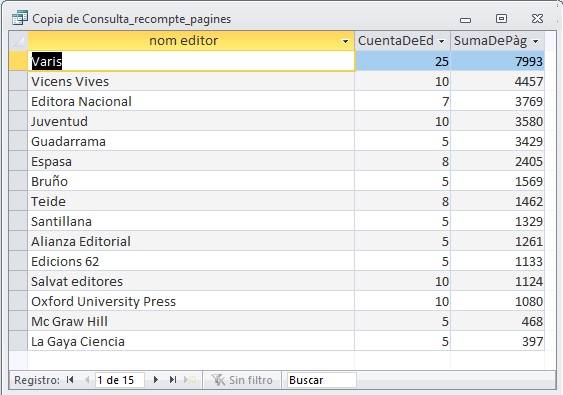The image size is (563, 395).
Task: Select row selector for La Gaya Ciencia
Action: click(x=18, y=341)
